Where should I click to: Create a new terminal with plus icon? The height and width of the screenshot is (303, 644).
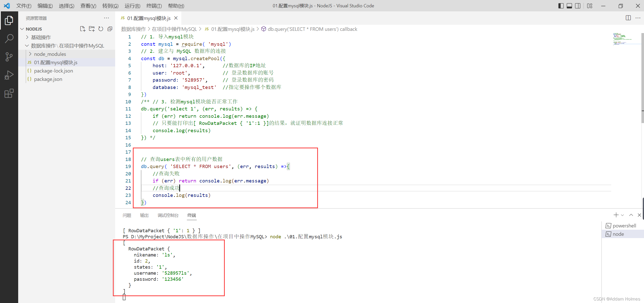[x=616, y=215]
